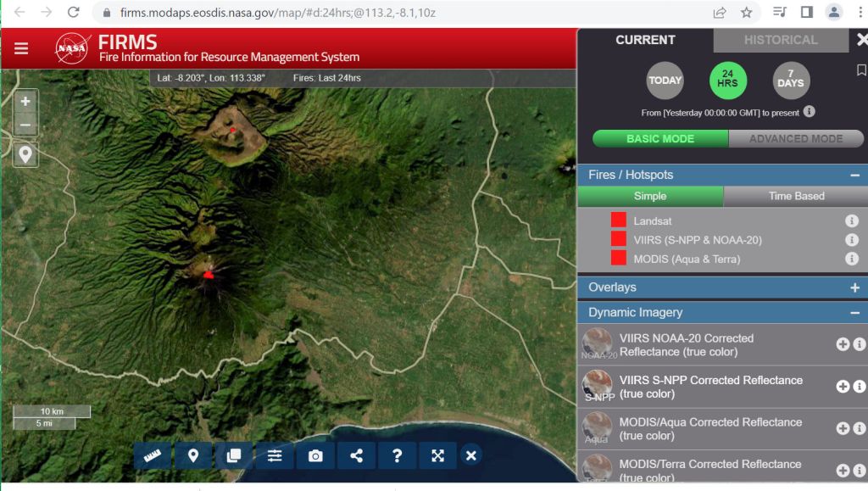Click the layers stack icon in bottom toolbar
This screenshot has width=868, height=491.
pos(234,455)
